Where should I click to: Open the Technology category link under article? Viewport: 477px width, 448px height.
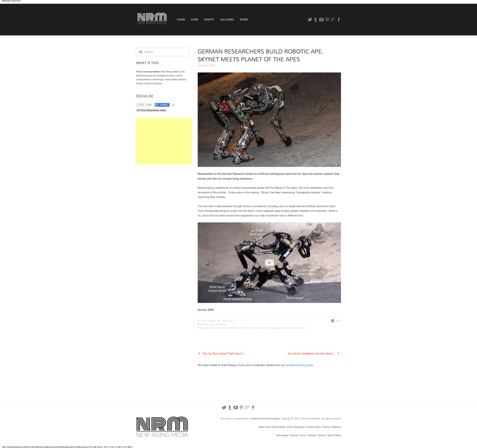[221, 324]
